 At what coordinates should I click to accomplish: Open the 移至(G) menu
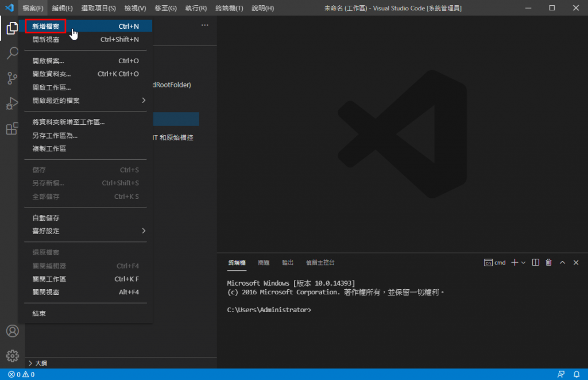[x=166, y=8]
